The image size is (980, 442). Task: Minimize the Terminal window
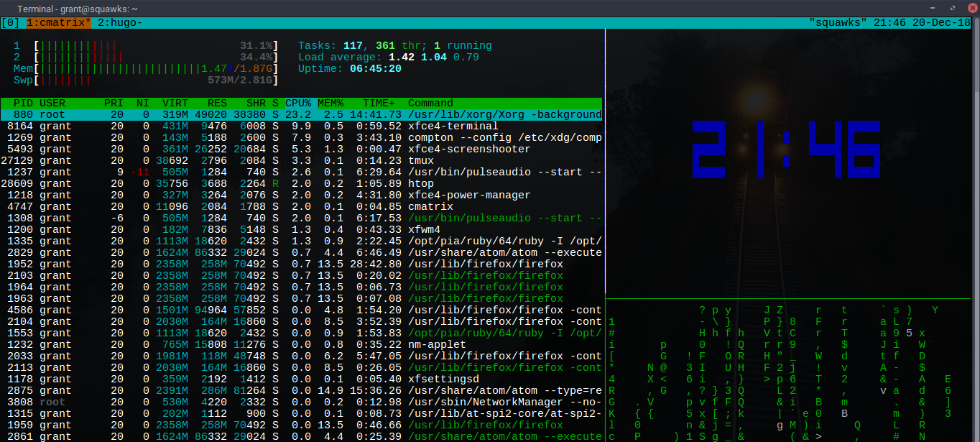933,8
